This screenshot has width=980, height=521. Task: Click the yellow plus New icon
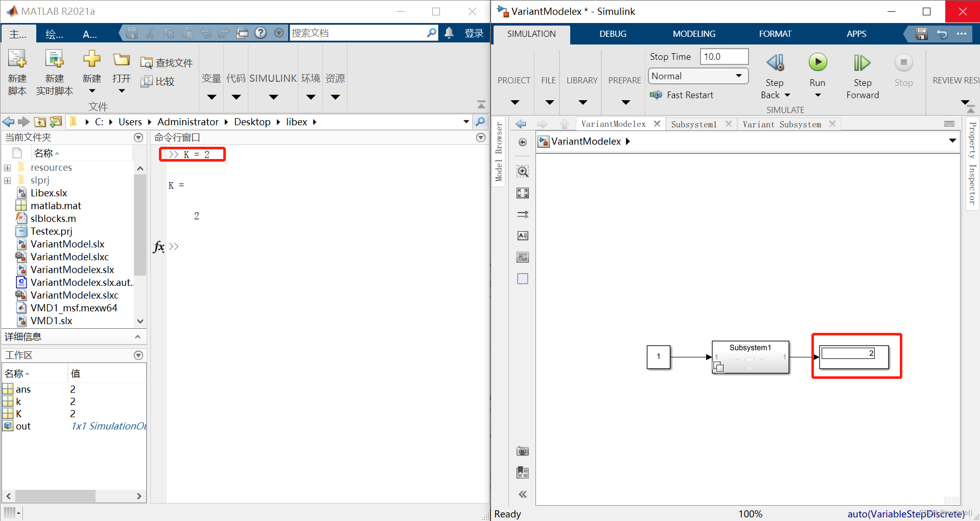[x=92, y=59]
